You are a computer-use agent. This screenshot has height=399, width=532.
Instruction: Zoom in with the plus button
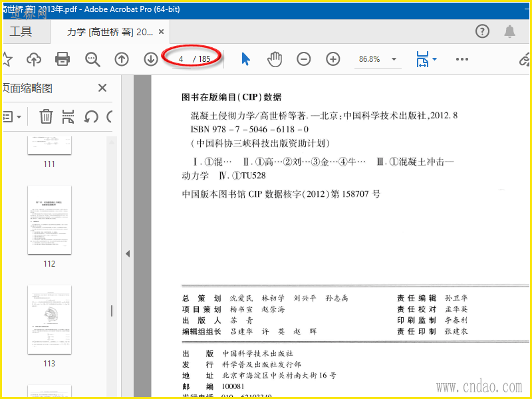point(333,59)
